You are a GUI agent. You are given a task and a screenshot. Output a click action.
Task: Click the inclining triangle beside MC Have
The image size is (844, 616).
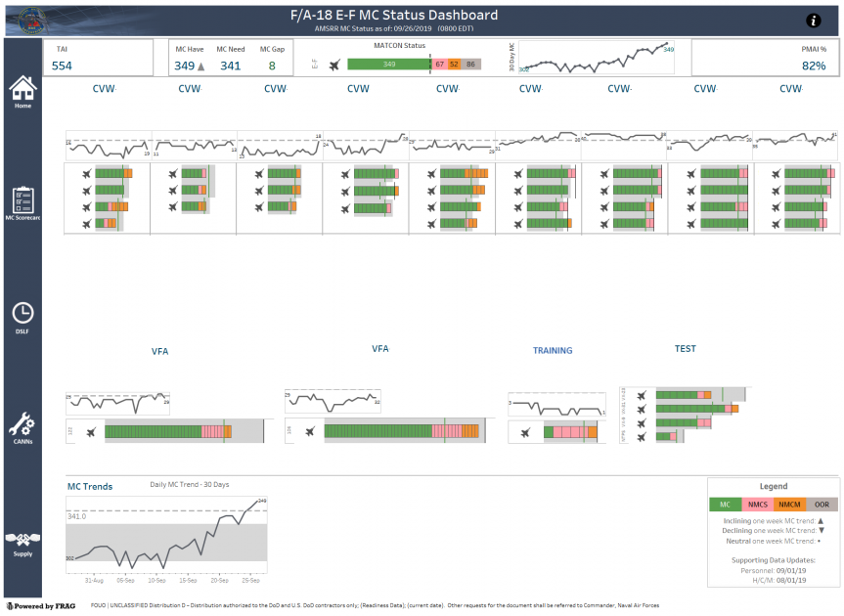[x=201, y=66]
